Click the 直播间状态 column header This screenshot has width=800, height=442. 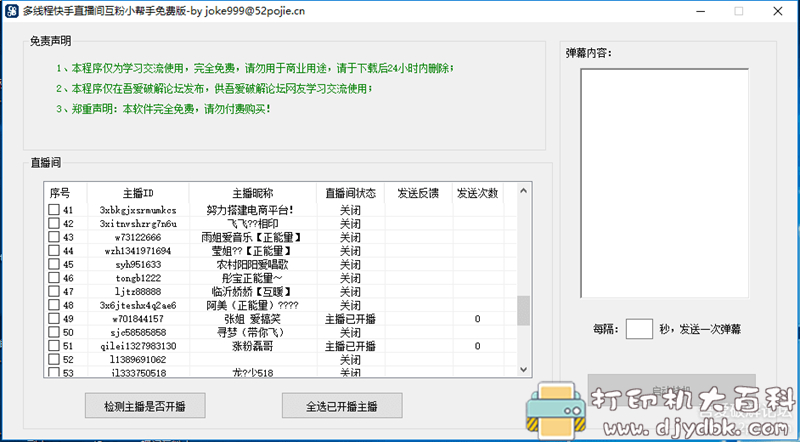click(x=351, y=193)
